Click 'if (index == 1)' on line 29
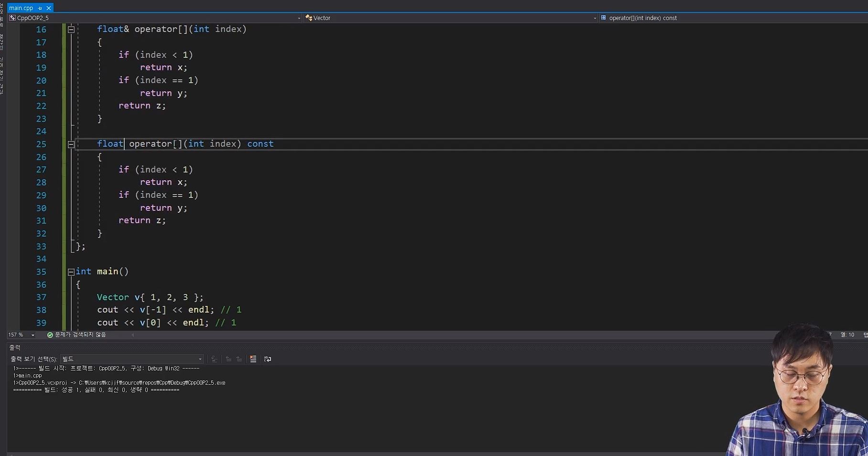Image resolution: width=868 pixels, height=456 pixels. (158, 195)
